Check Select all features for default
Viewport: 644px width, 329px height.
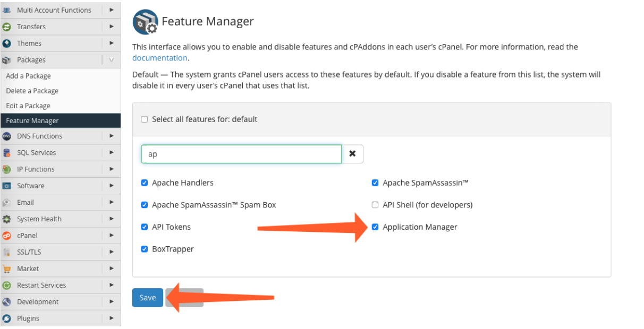(145, 119)
